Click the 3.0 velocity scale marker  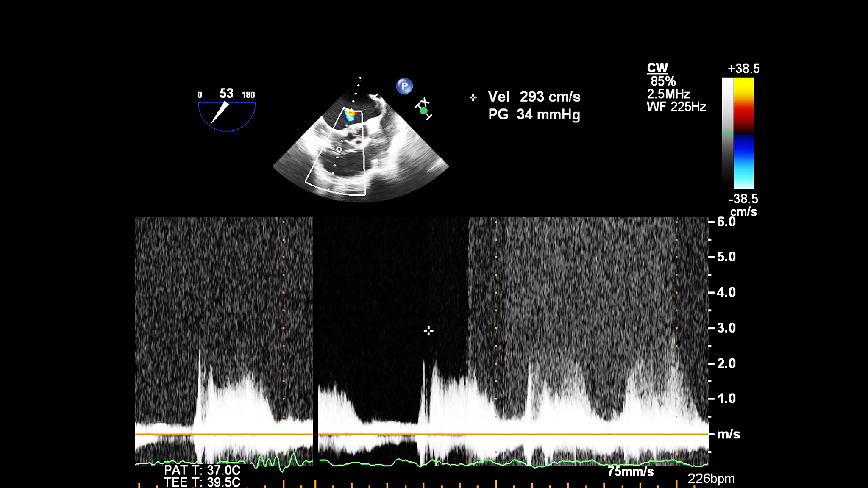coord(726,328)
